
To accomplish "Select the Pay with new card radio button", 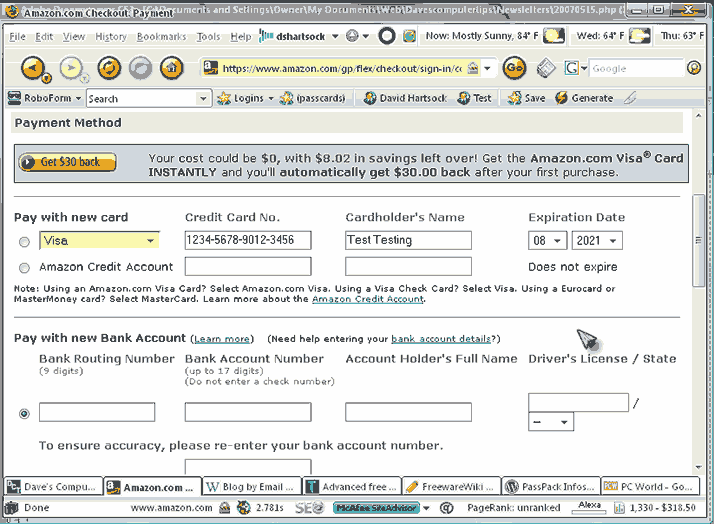I will [x=24, y=242].
